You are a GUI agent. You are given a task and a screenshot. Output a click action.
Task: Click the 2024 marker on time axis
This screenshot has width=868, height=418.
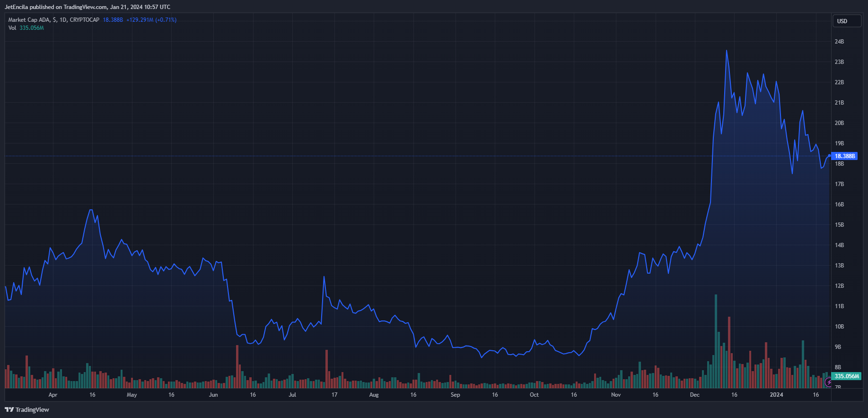click(776, 395)
